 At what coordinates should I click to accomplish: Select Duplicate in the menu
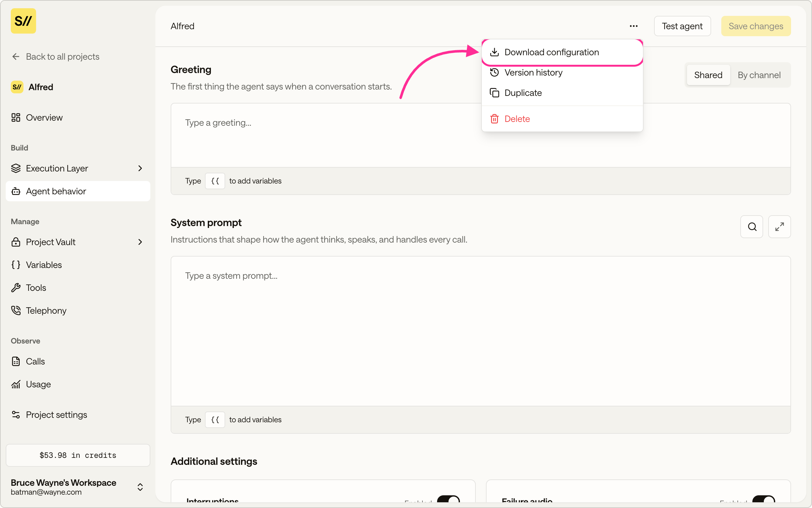tap(562, 93)
